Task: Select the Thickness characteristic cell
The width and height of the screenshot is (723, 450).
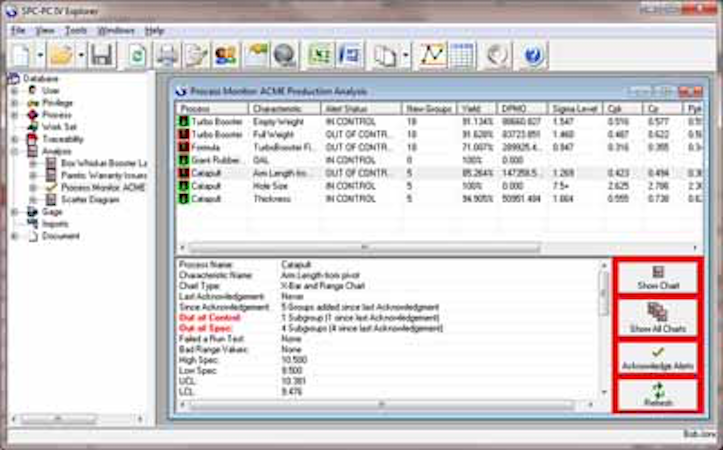Action: pos(272,199)
